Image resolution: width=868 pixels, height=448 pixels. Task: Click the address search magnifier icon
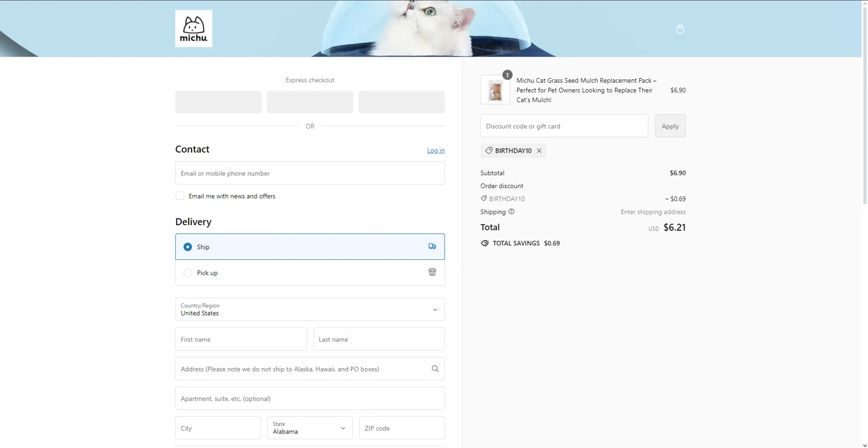tap(435, 369)
